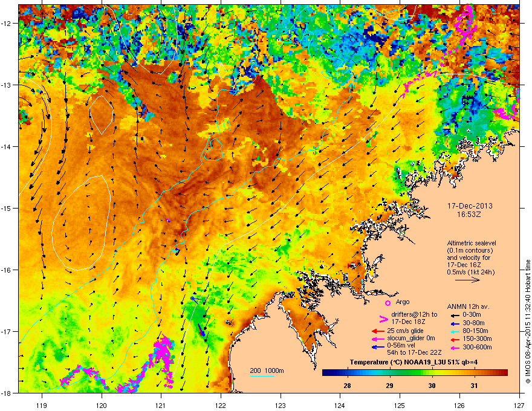Viewport: 532px width, 411px height.
Task: Select the magenta arrow beside slocum_glider 0m
Action: [x=378, y=338]
